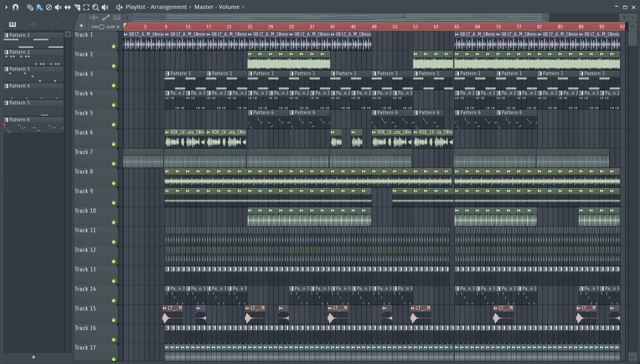640x364 pixels.
Task: Click red marker beside Pattern 6 in picker
Action: click(5, 124)
